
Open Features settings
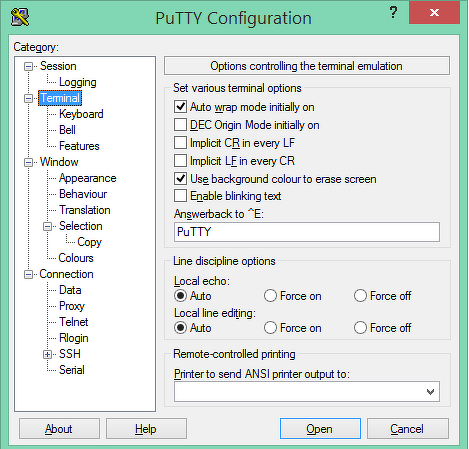pyautogui.click(x=79, y=146)
